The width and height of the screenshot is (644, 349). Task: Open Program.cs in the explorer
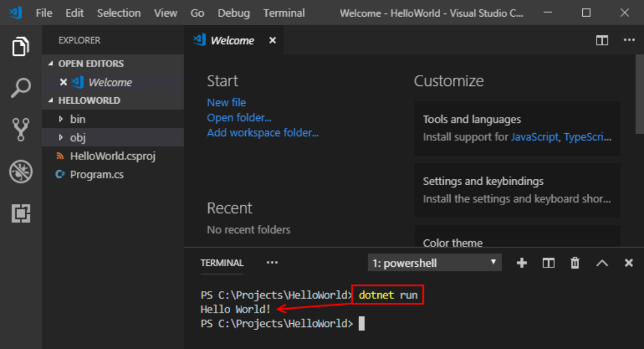(113, 174)
